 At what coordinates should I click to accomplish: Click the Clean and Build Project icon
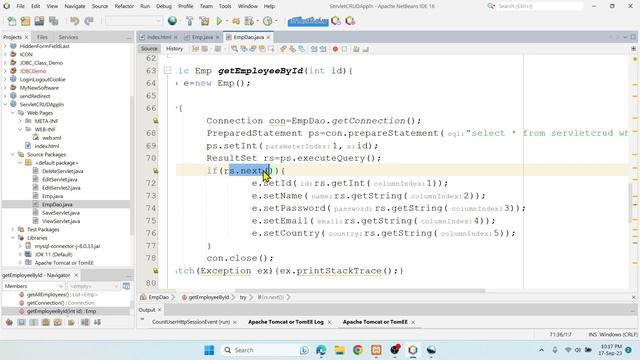point(204,21)
